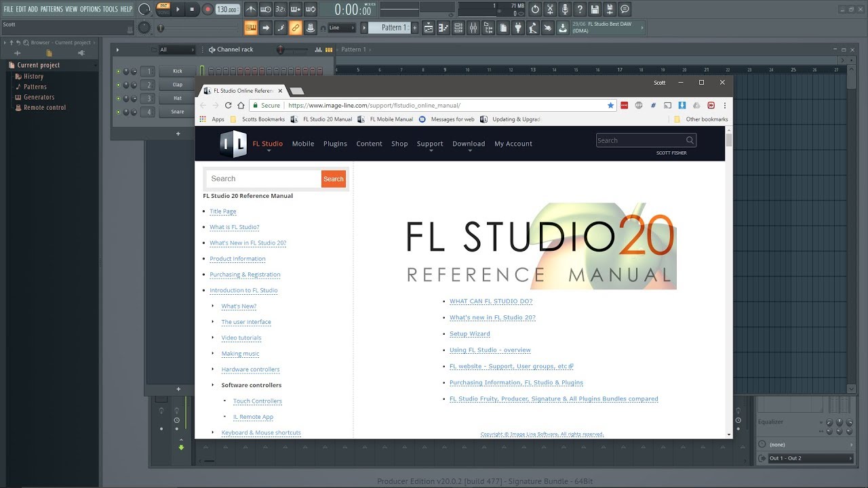Open the Mixer view icon

tap(473, 28)
